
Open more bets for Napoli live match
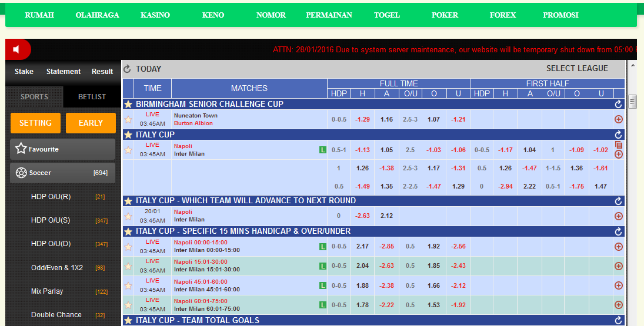[x=619, y=154]
